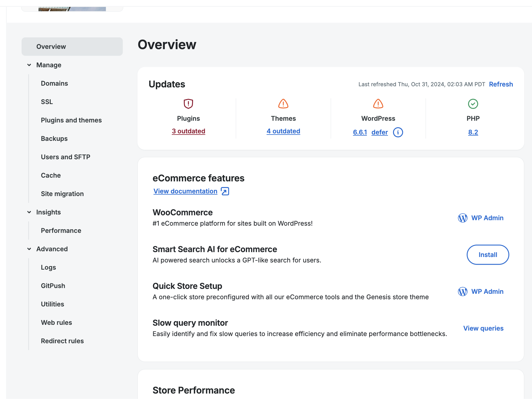Navigate to Redirect rules
532x399 pixels.
pos(62,341)
